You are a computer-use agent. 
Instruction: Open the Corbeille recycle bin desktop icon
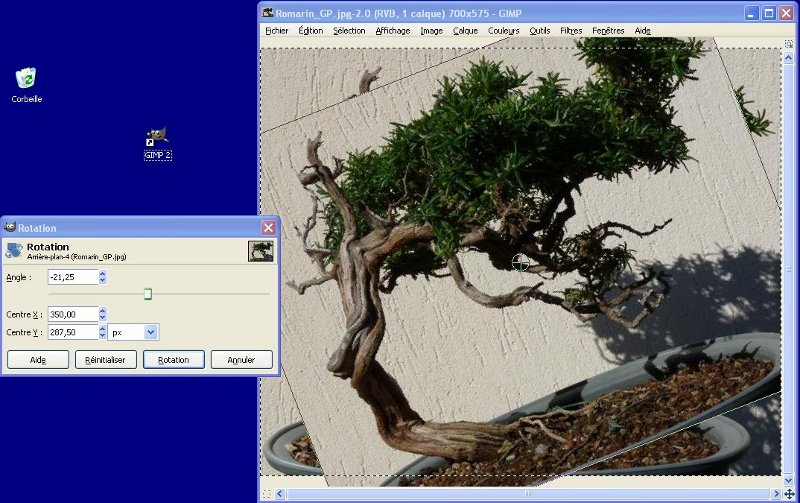click(x=26, y=85)
